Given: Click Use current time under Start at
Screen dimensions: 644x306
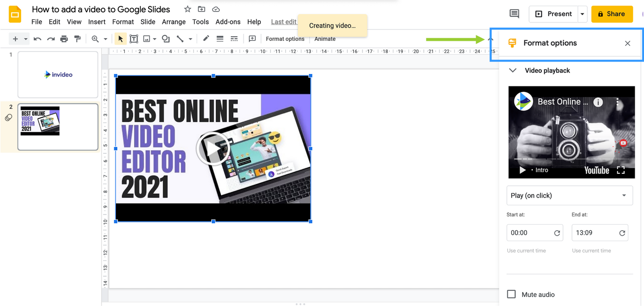Looking at the screenshot, I should pos(526,250).
